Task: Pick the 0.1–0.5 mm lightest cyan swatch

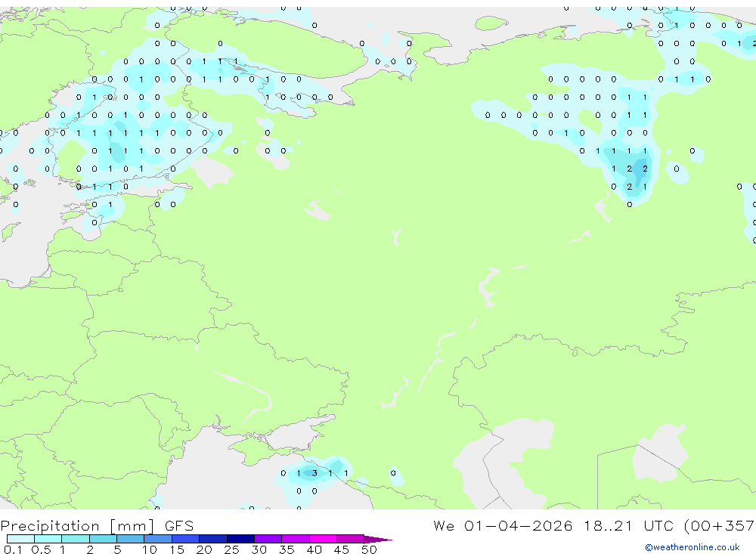Action: pyautogui.click(x=20, y=539)
